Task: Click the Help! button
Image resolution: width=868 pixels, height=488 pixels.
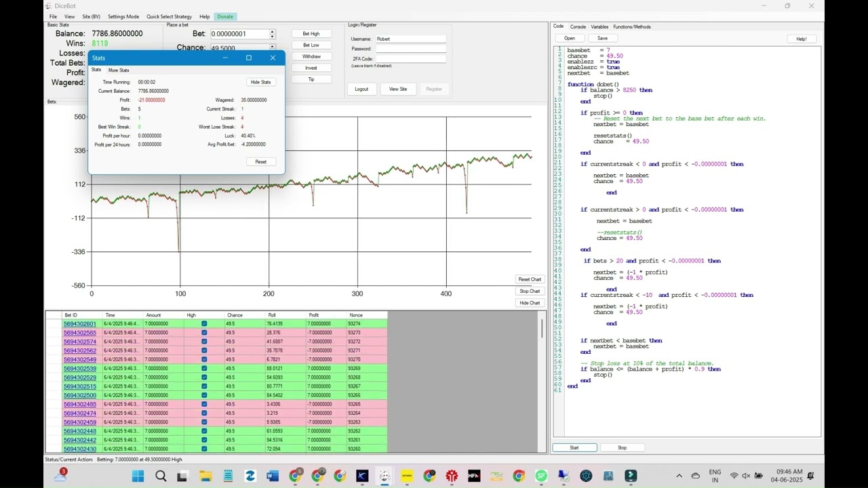Action: click(x=802, y=39)
